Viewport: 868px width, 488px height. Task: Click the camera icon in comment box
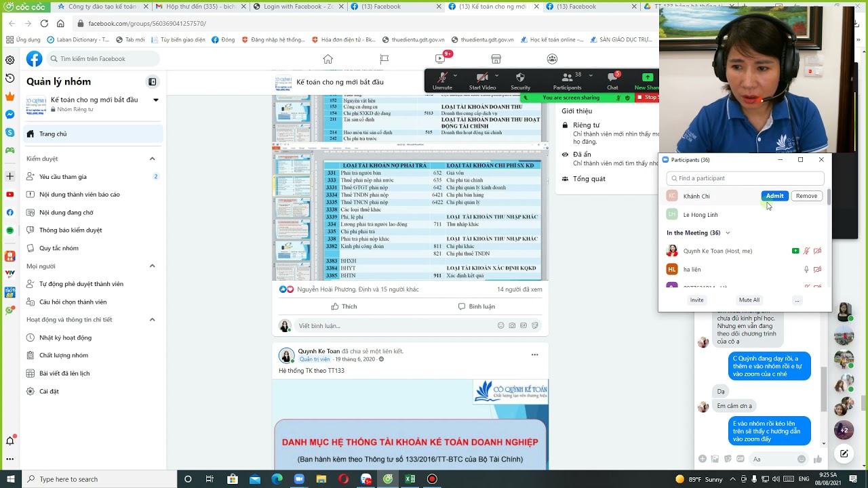[x=512, y=325]
